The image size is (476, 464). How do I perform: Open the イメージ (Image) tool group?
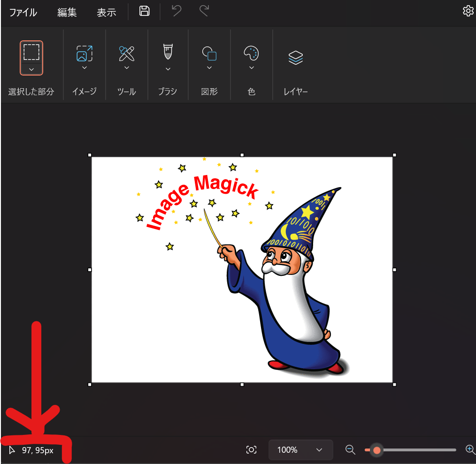pyautogui.click(x=84, y=54)
